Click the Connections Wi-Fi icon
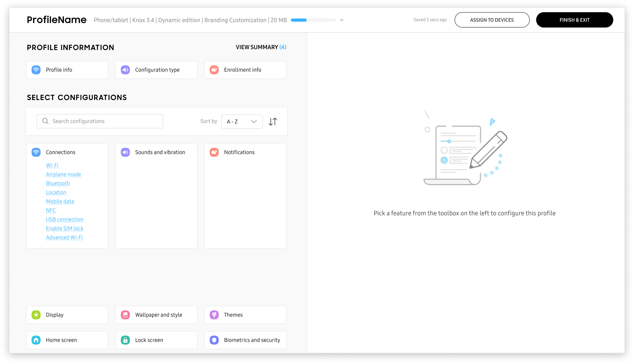Viewport: 634px width, 364px height. click(x=36, y=152)
